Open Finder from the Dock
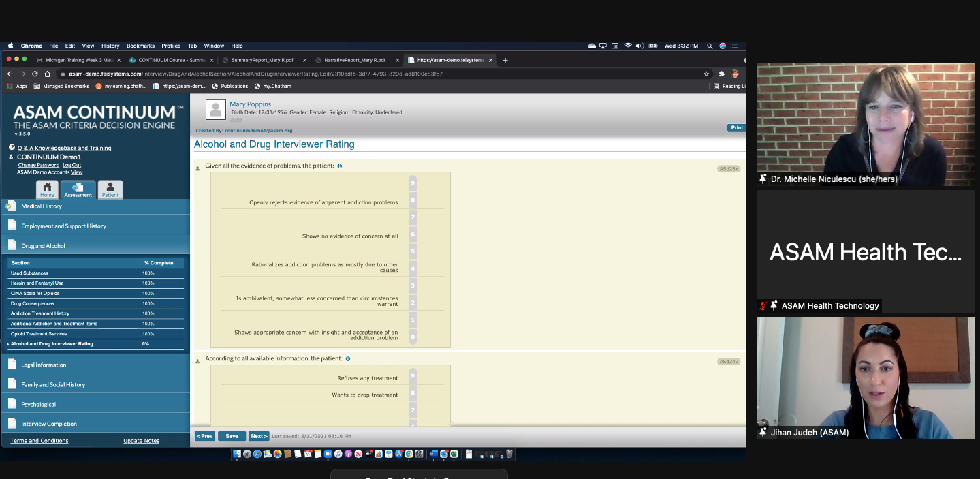Viewport: 980px width, 479px height. [x=237, y=454]
